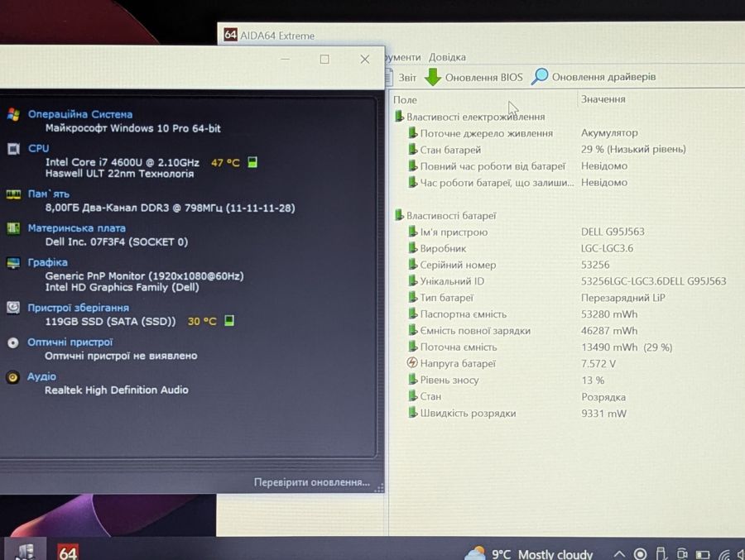Click the disc icon beside Оптичні пристрої
This screenshot has width=745, height=560.
click(x=13, y=342)
